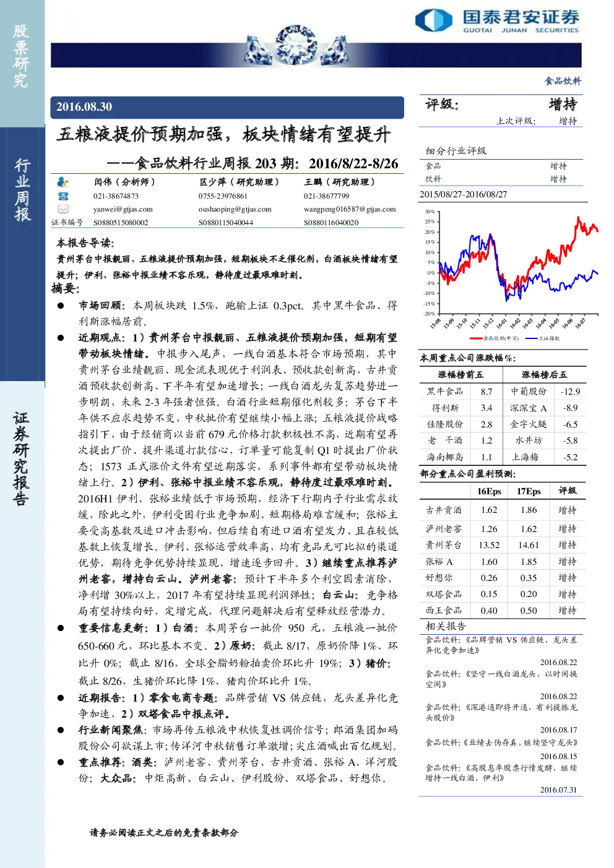Click the email envelope icon
The image size is (614, 868).
63,209
